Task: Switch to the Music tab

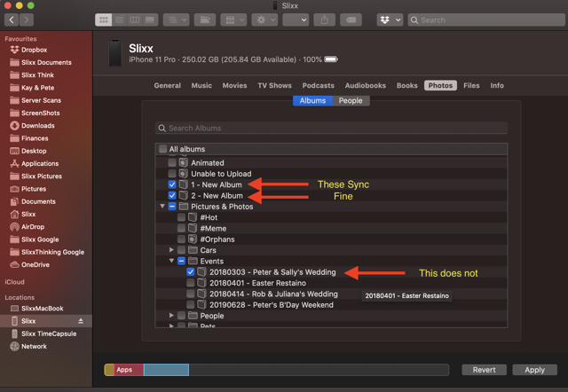Action: pyautogui.click(x=201, y=85)
